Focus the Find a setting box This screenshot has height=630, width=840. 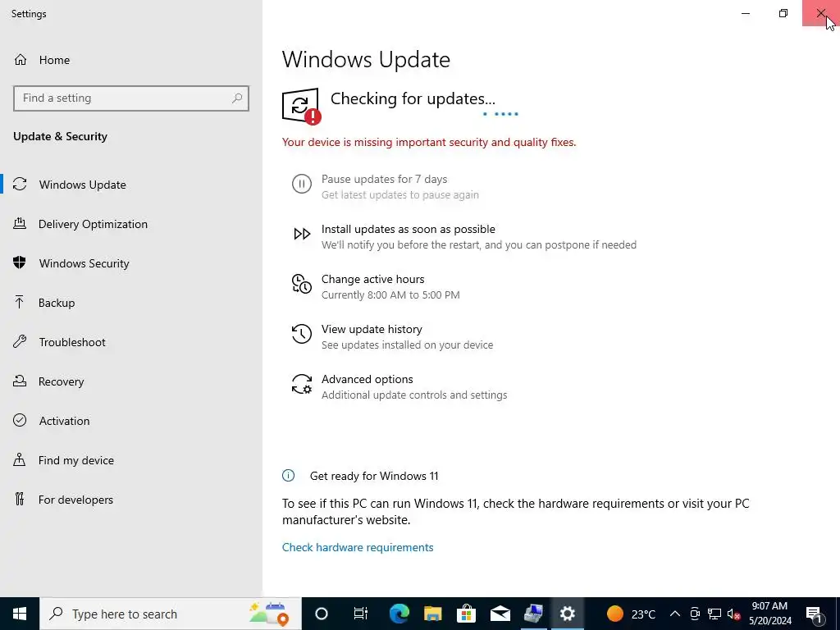coord(131,98)
